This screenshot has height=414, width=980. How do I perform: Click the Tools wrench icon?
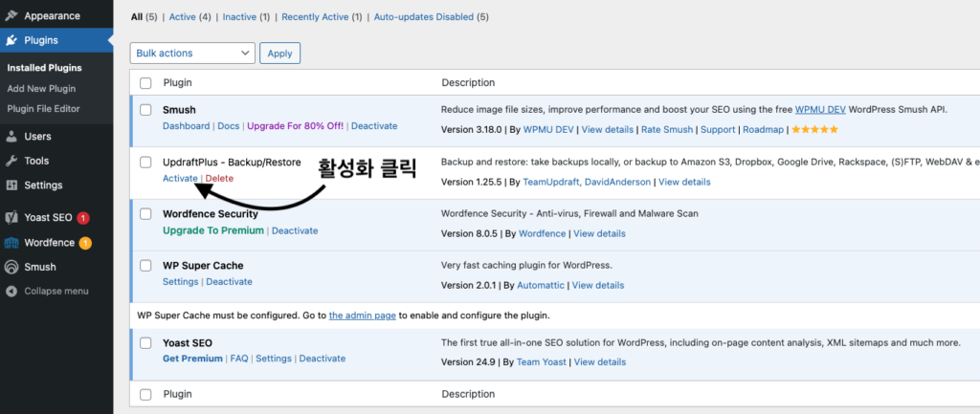point(11,161)
